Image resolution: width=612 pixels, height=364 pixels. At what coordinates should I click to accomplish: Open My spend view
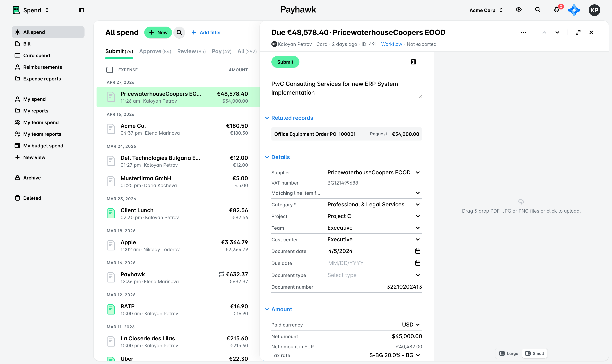(x=48, y=99)
